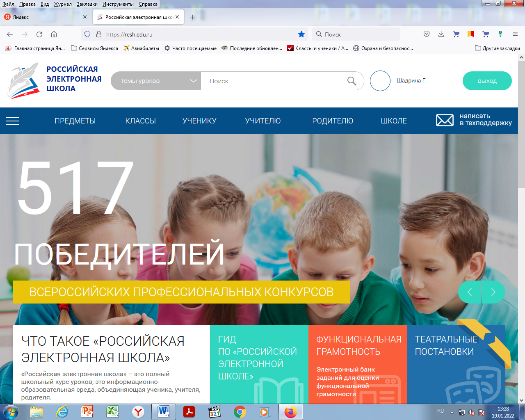Switch to the Яндекс browser tab
Viewport: 525px width, 420px height.
point(44,17)
